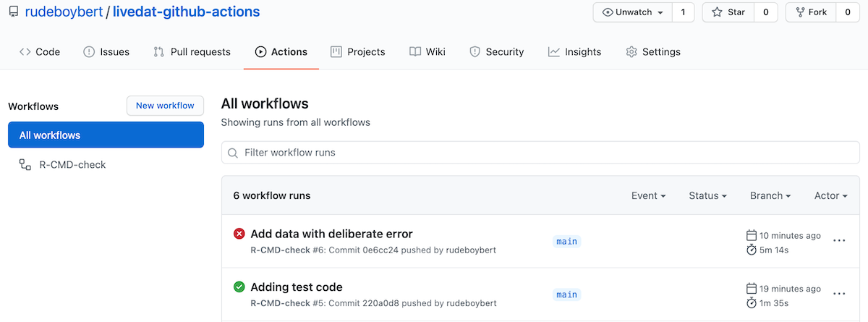Click the repository book icon
Screen dimensions: 868x322
coord(14,12)
